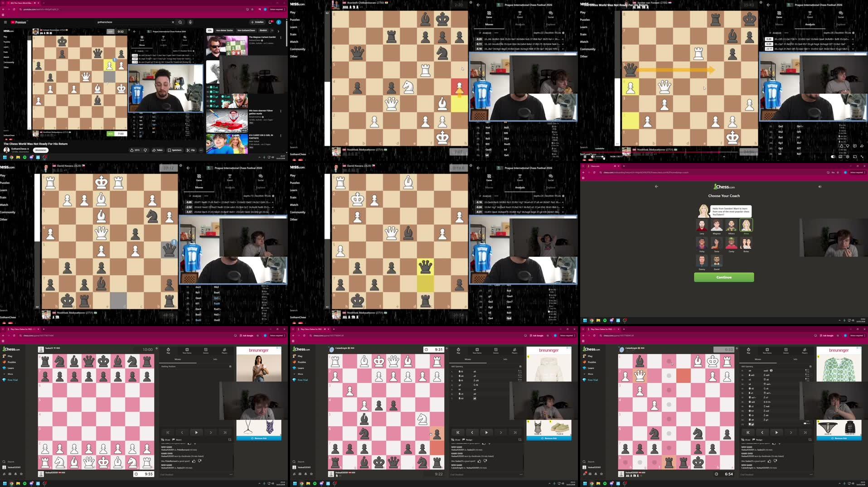This screenshot has height=487, width=868.
Task: Click Continue on the Choose Your Coach page
Action: (723, 277)
